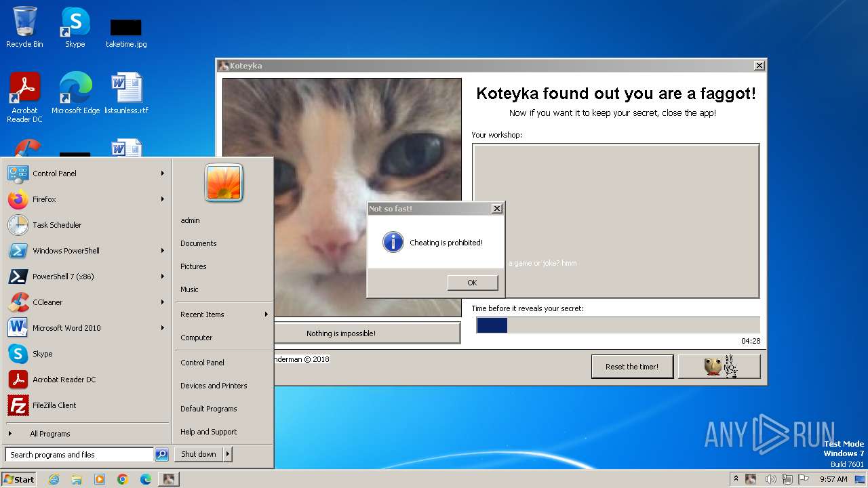Expand PowerShell 7 (x86) jump list arrow
The image size is (868, 488).
pos(163,277)
